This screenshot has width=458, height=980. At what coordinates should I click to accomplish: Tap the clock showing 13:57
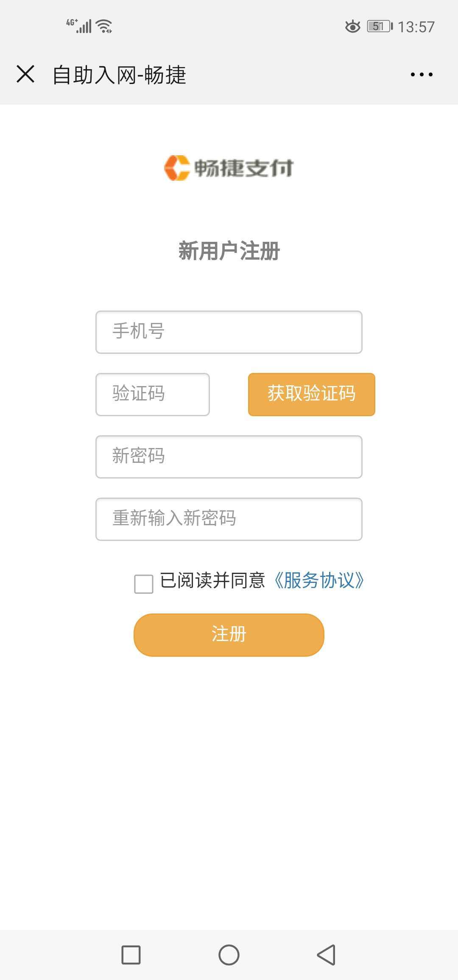pyautogui.click(x=416, y=27)
